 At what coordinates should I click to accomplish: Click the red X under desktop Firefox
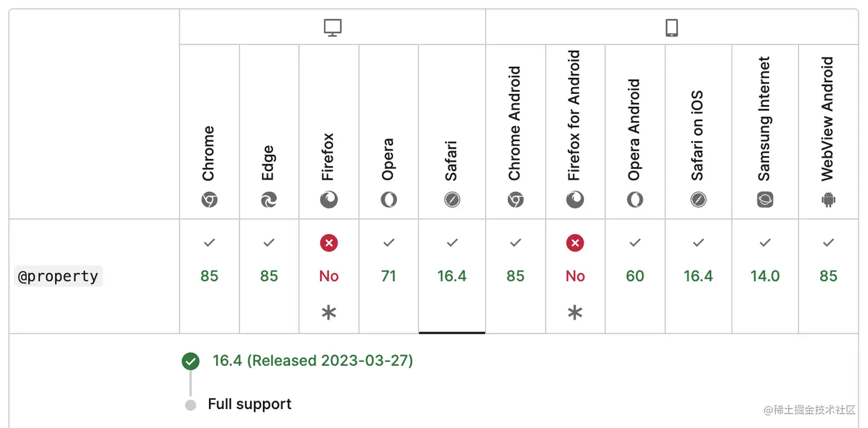[x=329, y=243]
